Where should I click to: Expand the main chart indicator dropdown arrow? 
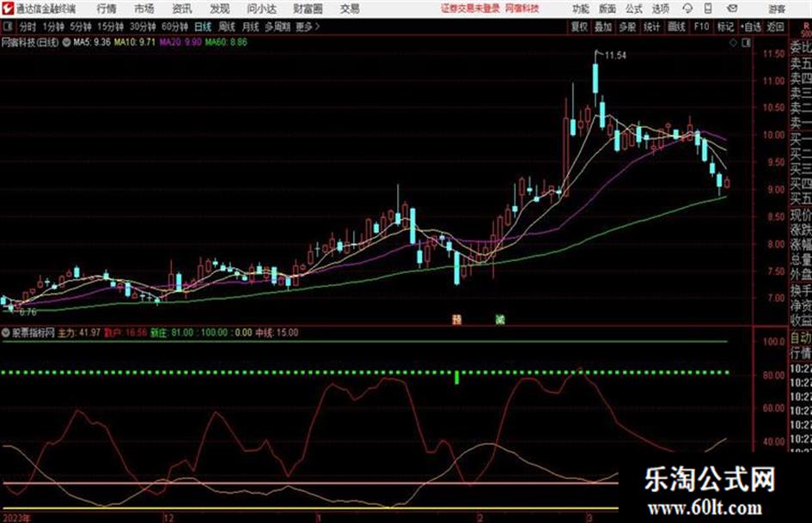[67, 42]
